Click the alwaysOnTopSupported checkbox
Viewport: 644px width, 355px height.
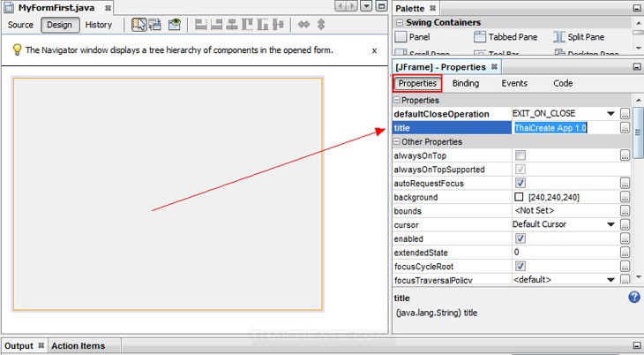click(520, 169)
